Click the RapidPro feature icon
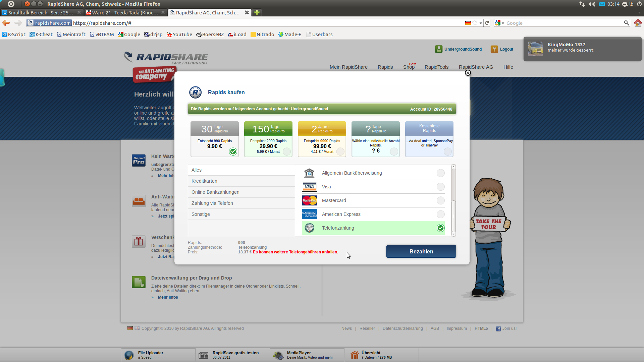Image resolution: width=644 pixels, height=362 pixels. click(x=139, y=161)
